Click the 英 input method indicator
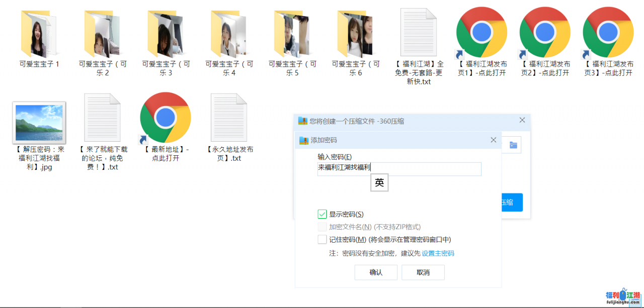This screenshot has width=644, height=308. coord(379,183)
